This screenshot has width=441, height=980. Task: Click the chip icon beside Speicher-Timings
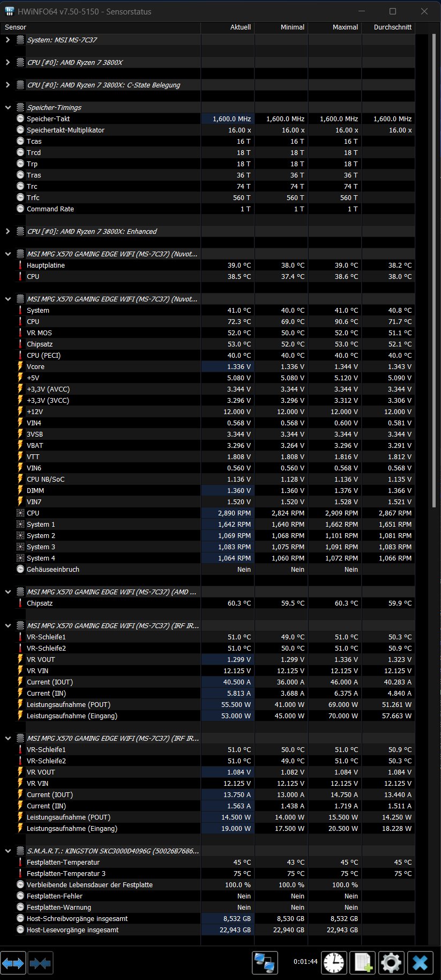(x=20, y=107)
